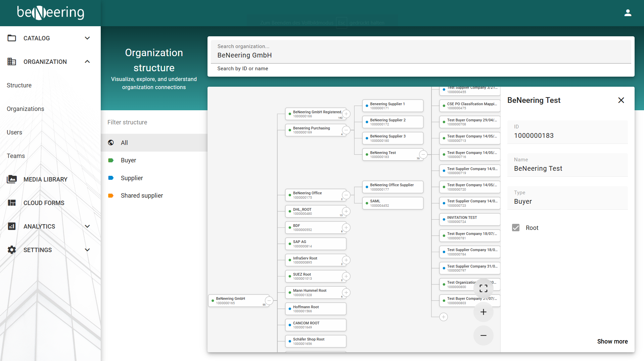Click the Media Library image icon

tap(12, 179)
